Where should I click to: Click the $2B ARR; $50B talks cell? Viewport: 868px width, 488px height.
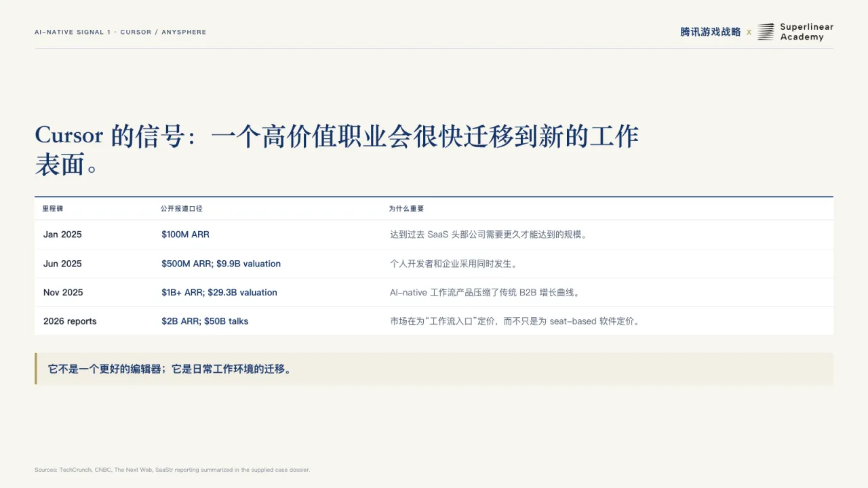(205, 321)
